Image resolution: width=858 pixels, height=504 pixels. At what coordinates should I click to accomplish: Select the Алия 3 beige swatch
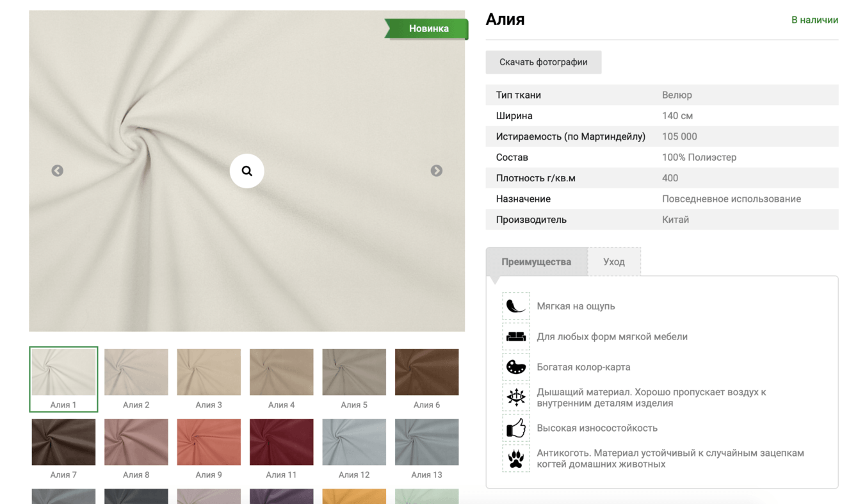[x=209, y=372]
